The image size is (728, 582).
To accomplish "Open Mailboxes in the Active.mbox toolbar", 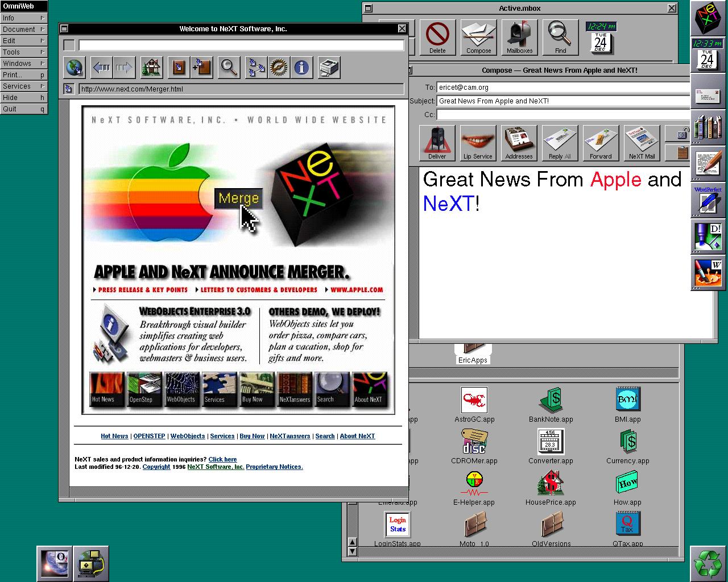I will click(519, 37).
